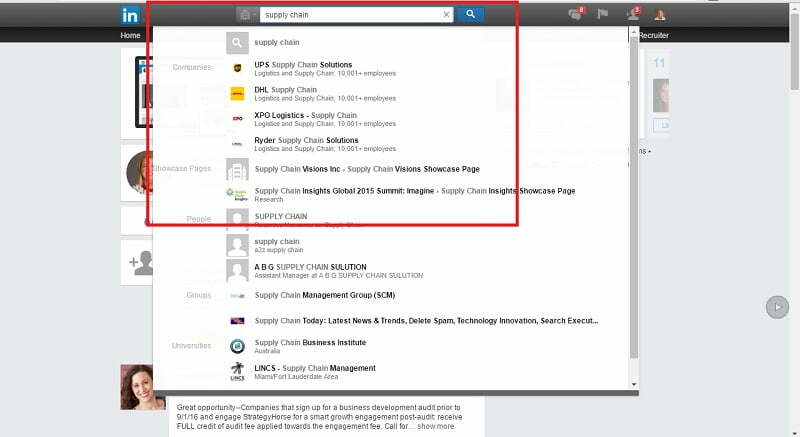Click avatar for SUPPLY CHAIN person result
The width and height of the screenshot is (800, 437).
coord(237,217)
